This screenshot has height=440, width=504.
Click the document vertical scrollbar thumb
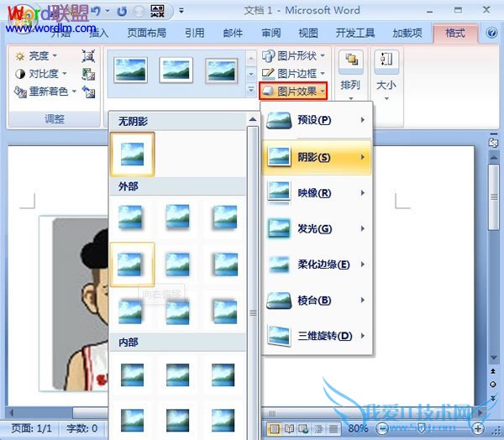(x=493, y=197)
